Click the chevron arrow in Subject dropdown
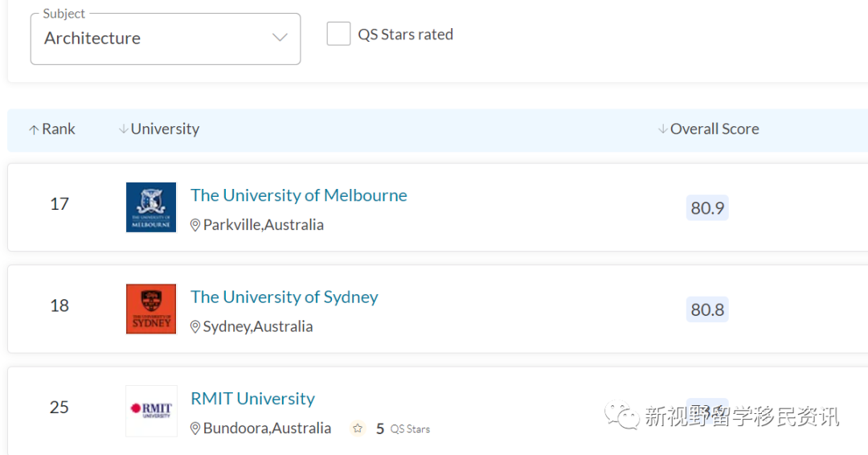Image resolution: width=868 pixels, height=455 pixels. coord(280,38)
